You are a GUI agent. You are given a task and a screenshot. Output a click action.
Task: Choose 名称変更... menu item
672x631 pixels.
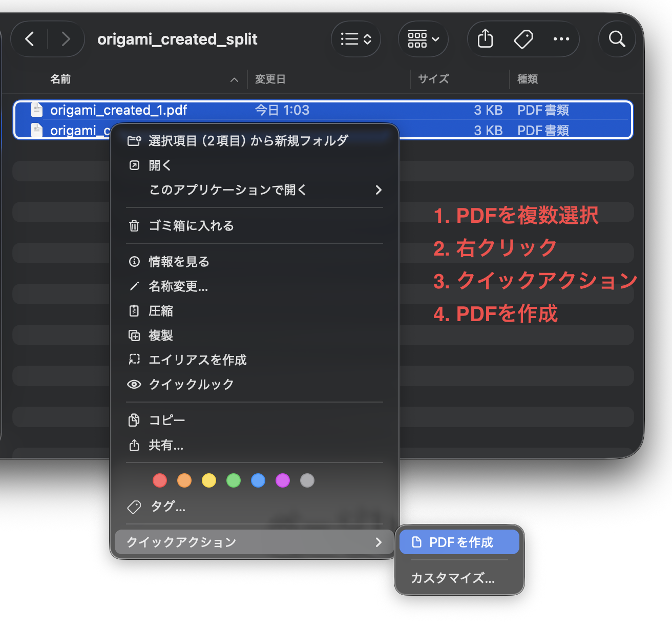pyautogui.click(x=255, y=286)
